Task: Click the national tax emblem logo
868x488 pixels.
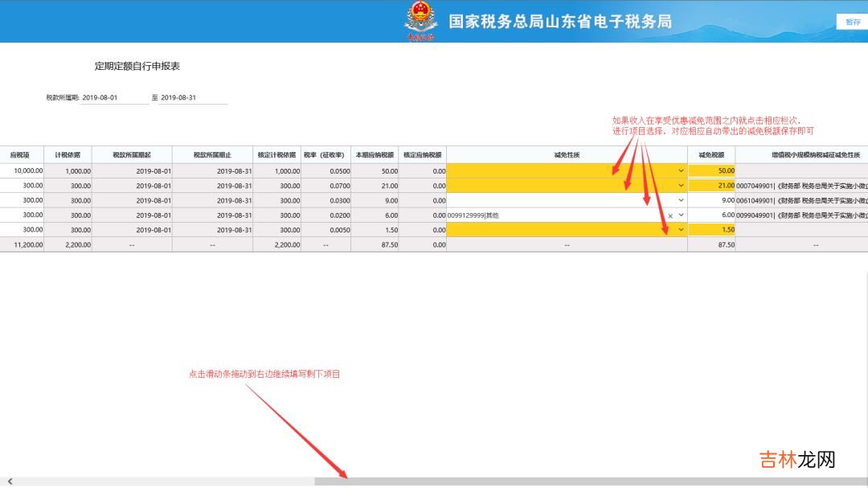Action: pos(420,21)
